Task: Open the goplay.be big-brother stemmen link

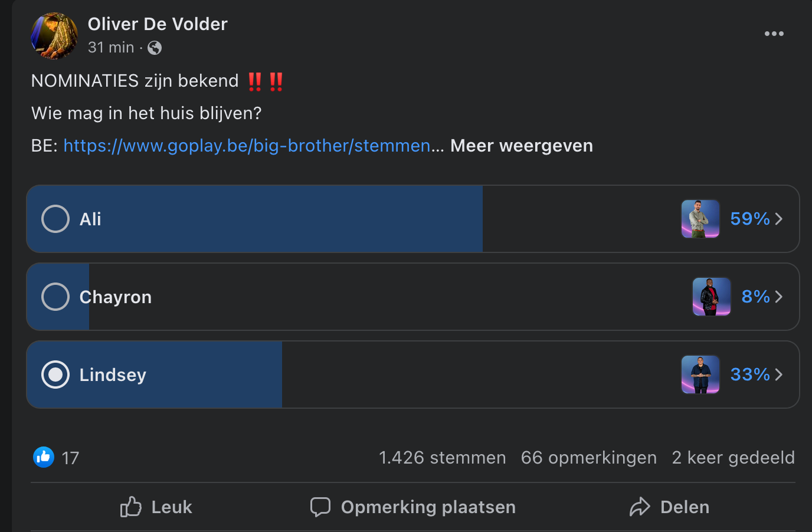Action: [247, 146]
